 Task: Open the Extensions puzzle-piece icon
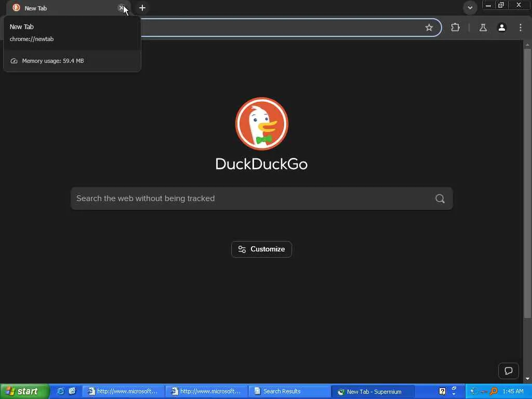455,28
